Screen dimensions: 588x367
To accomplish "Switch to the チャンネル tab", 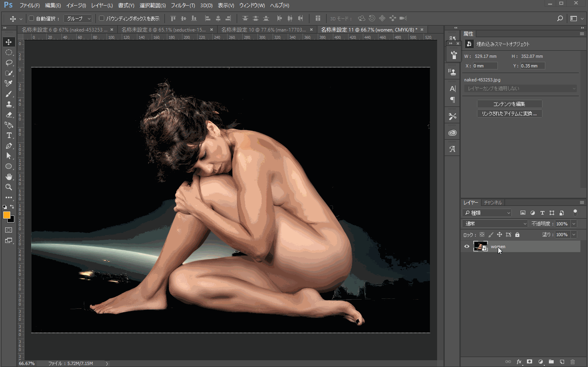I will [x=493, y=203].
